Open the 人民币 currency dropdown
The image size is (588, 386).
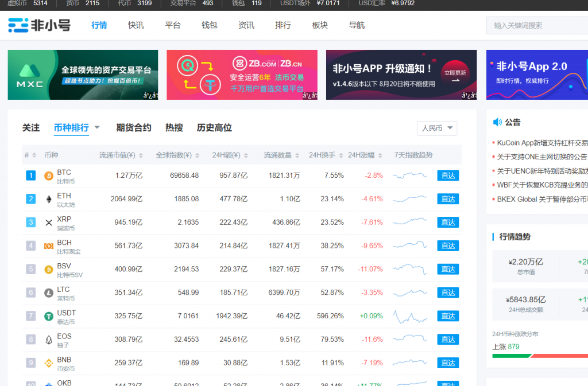(x=437, y=128)
